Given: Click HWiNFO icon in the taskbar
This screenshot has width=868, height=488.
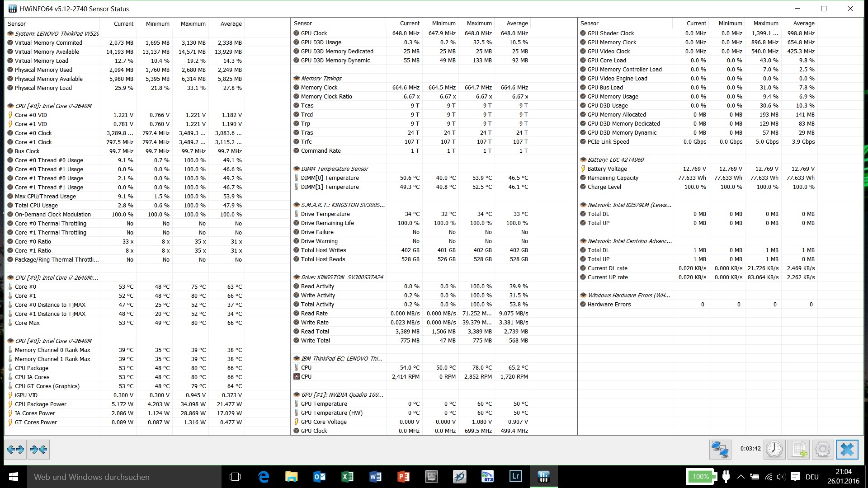Looking at the screenshot, I should (543, 476).
